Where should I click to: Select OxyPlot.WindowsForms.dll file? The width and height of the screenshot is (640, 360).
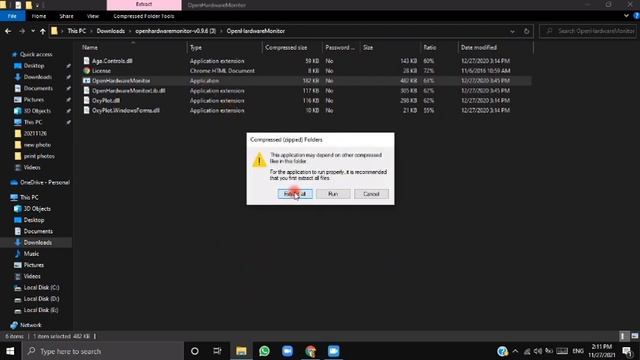pos(125,110)
